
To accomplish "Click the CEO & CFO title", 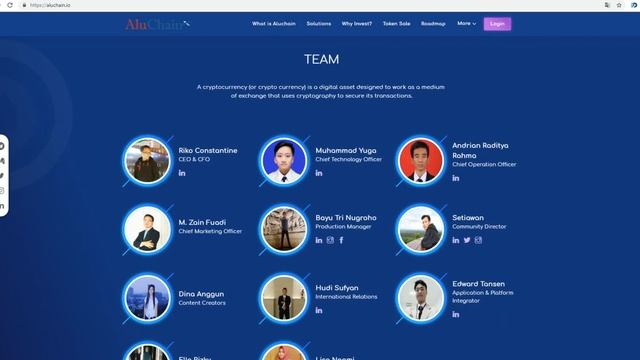I will [x=194, y=160].
